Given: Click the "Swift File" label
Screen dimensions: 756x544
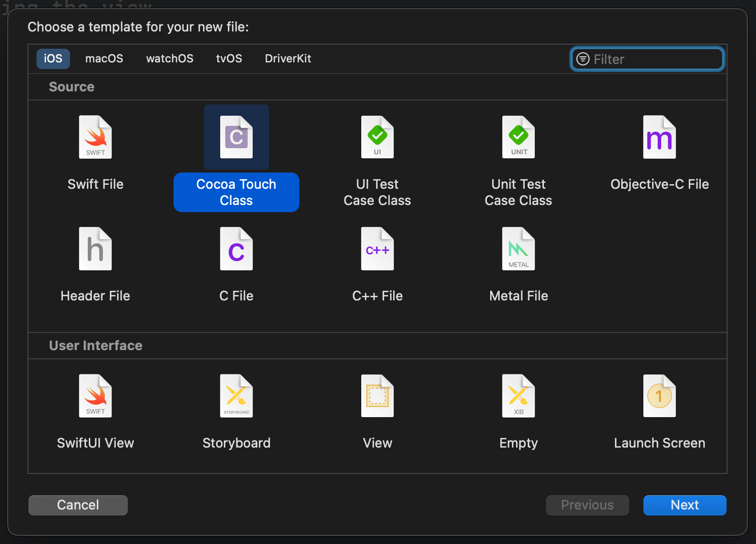Looking at the screenshot, I should [x=95, y=184].
